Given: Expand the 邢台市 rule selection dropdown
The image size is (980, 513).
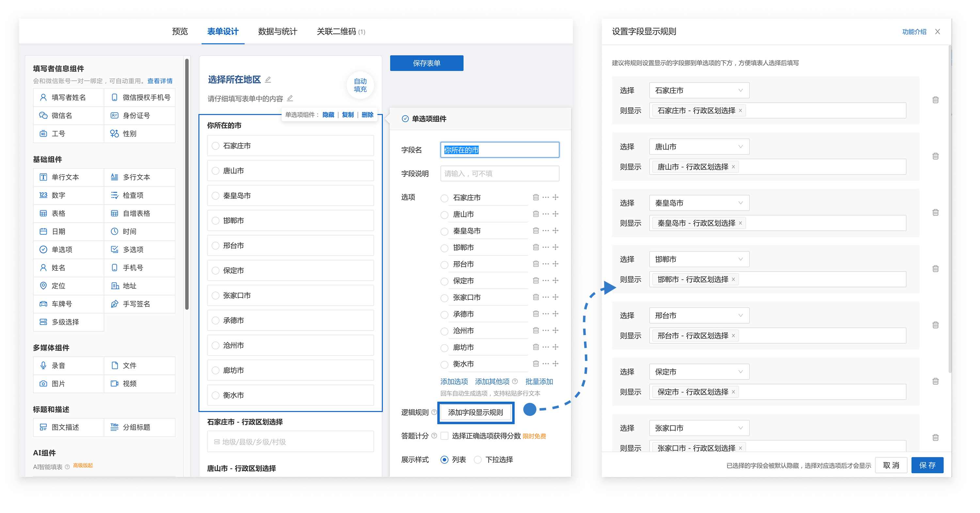Looking at the screenshot, I should (x=699, y=315).
